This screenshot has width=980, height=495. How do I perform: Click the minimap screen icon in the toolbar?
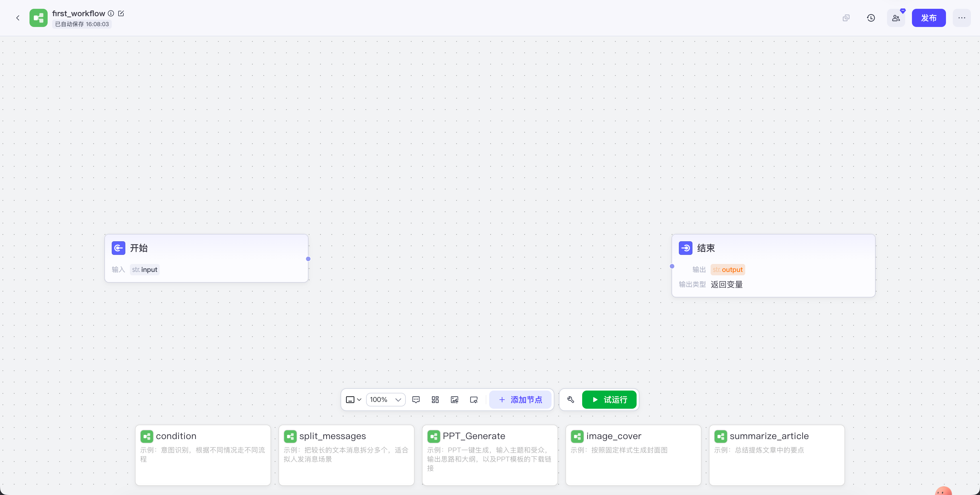click(x=474, y=399)
